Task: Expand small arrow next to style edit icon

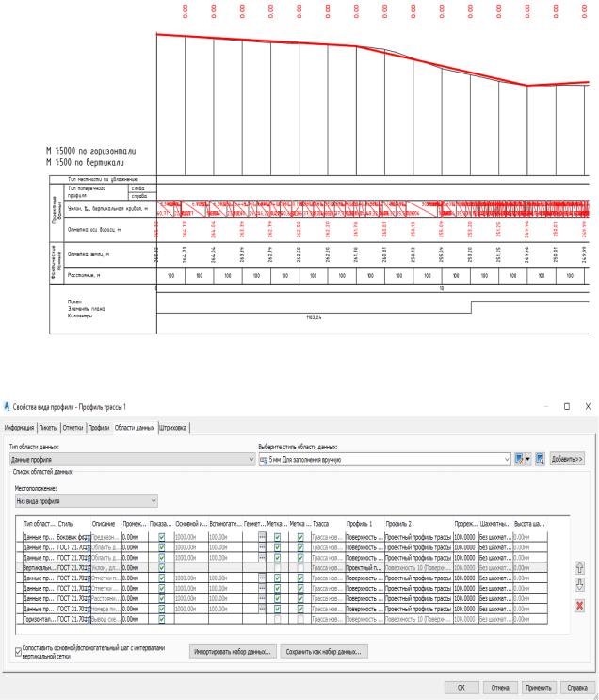Action: 528,459
